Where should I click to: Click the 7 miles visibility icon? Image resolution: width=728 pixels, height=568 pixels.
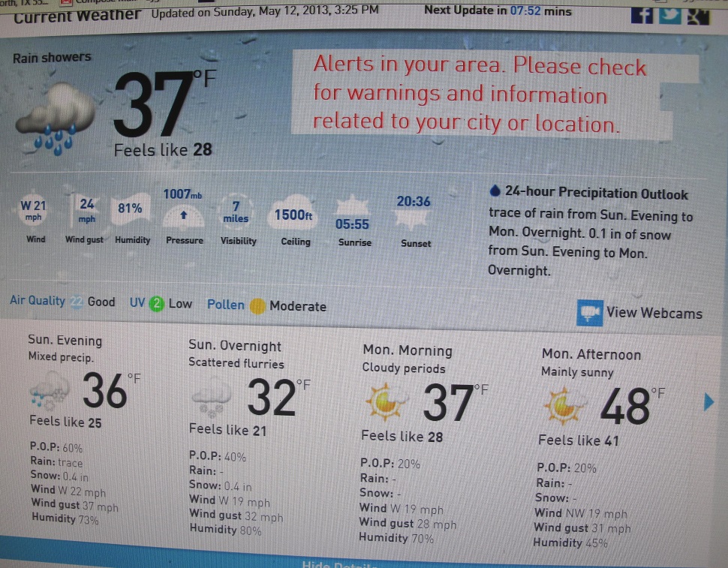click(236, 212)
